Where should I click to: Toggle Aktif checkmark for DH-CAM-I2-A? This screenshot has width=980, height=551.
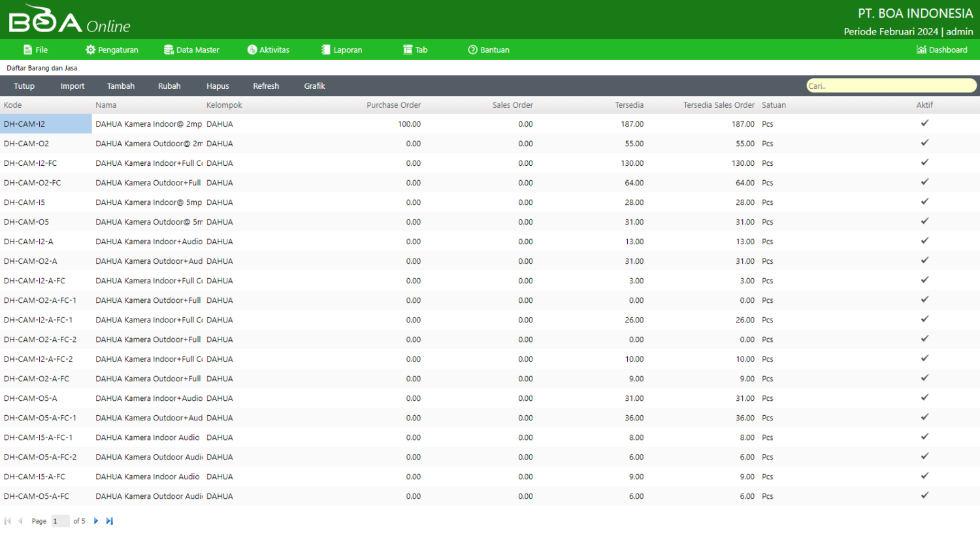tap(924, 241)
